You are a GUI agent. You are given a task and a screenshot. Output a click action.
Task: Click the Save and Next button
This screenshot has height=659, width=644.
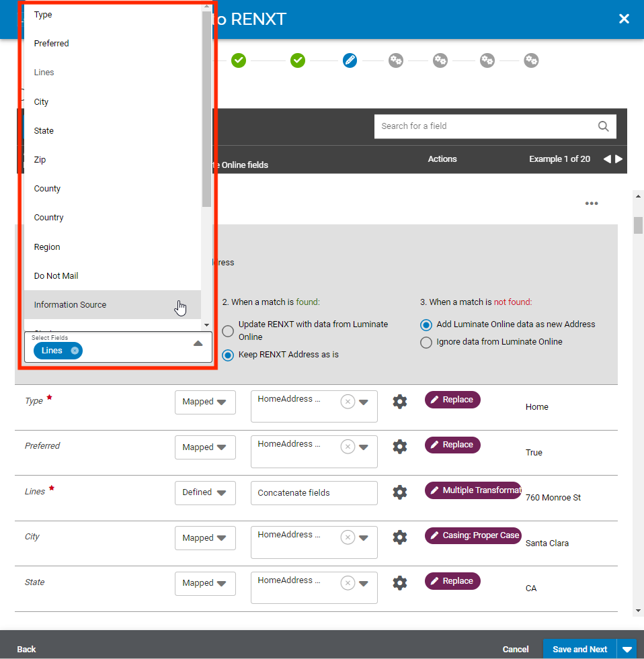[x=579, y=649]
